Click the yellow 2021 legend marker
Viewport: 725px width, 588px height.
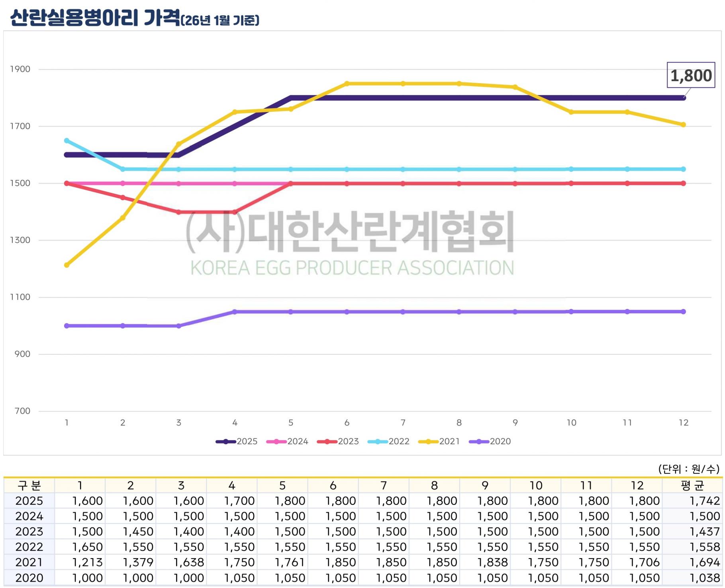[428, 441]
